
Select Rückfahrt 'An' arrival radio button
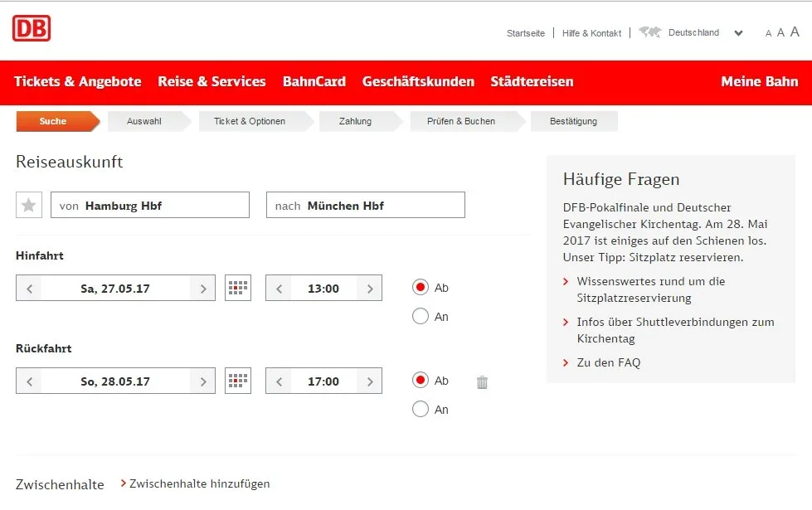pyautogui.click(x=421, y=409)
